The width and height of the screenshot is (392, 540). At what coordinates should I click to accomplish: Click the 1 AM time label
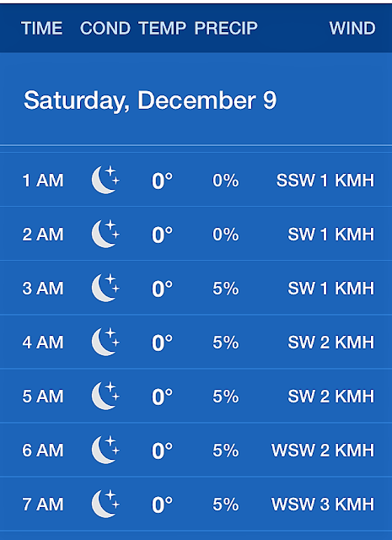pyautogui.click(x=43, y=180)
